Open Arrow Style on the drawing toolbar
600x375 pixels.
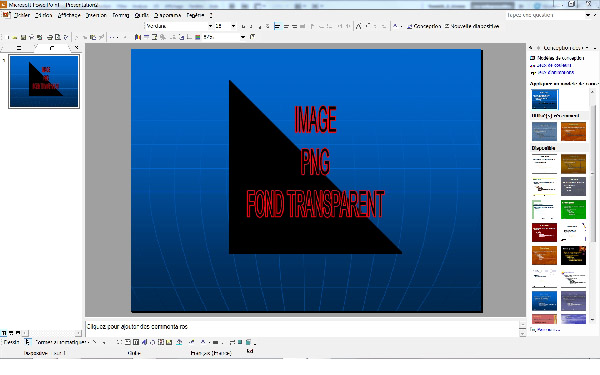232,342
